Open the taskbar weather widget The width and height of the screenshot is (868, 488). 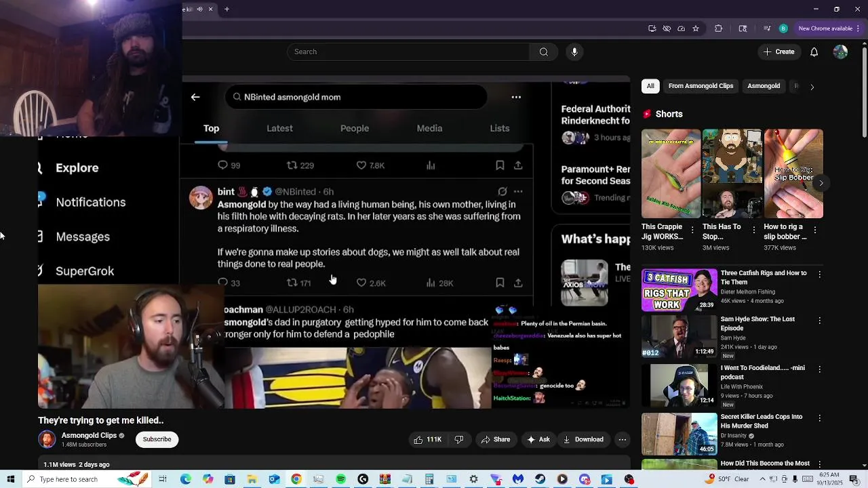728,479
